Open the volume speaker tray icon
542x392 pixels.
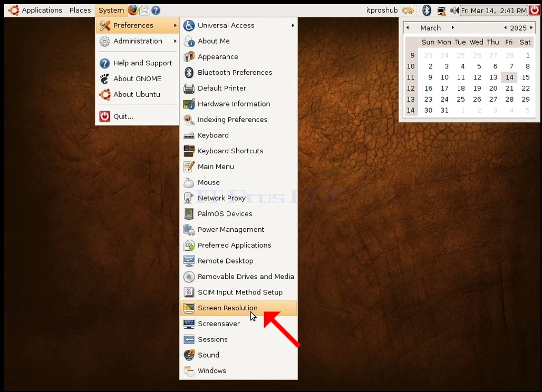(454, 11)
